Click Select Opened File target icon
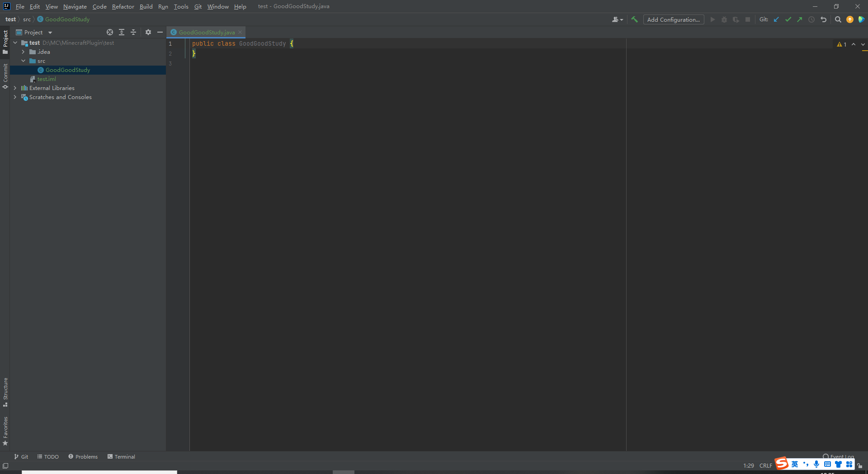This screenshot has height=474, width=868. click(110, 32)
